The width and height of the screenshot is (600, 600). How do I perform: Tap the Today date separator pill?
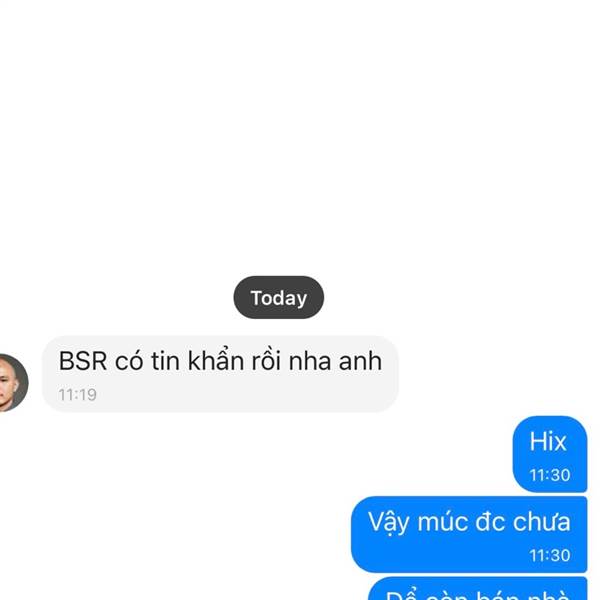pyautogui.click(x=279, y=297)
